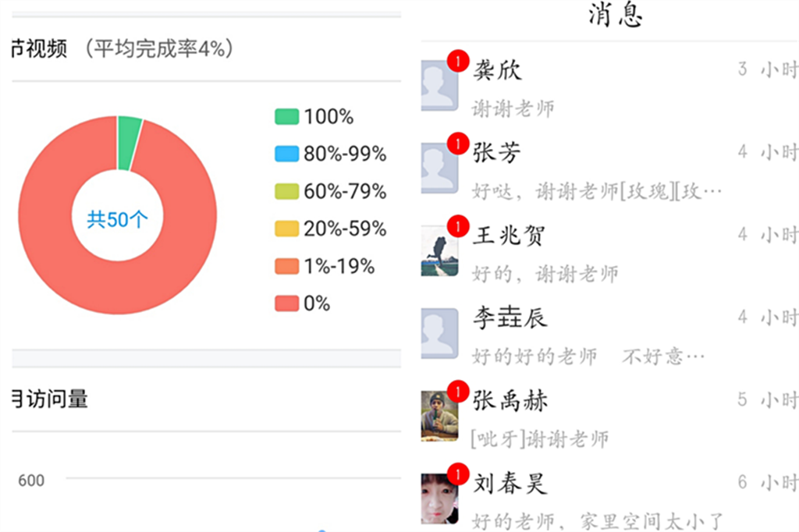
Task: Open 李垚辰's conversation preview text
Action: [x=588, y=356]
